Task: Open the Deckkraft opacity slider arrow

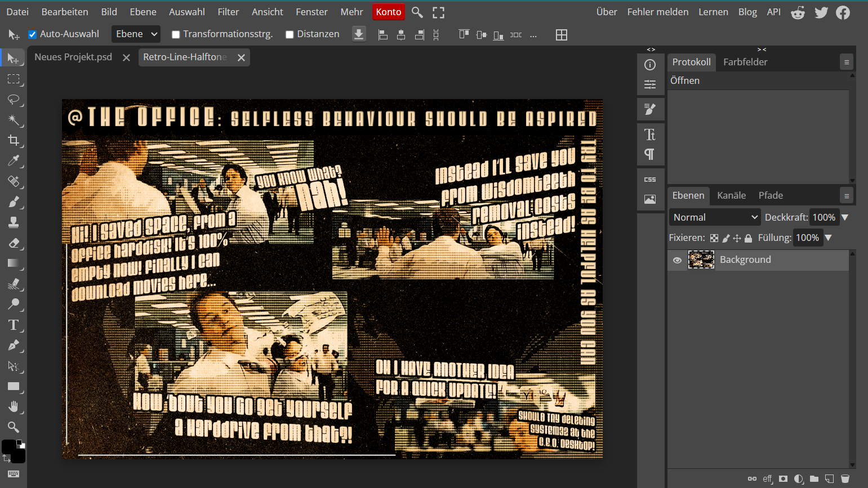Action: (845, 217)
